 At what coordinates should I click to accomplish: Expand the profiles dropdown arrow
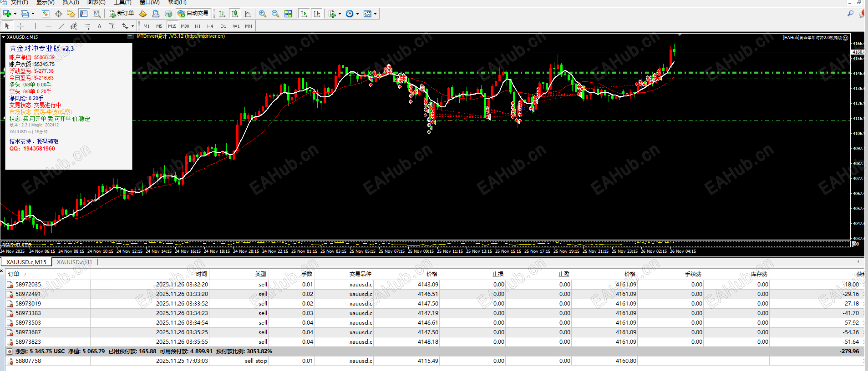coord(33,14)
